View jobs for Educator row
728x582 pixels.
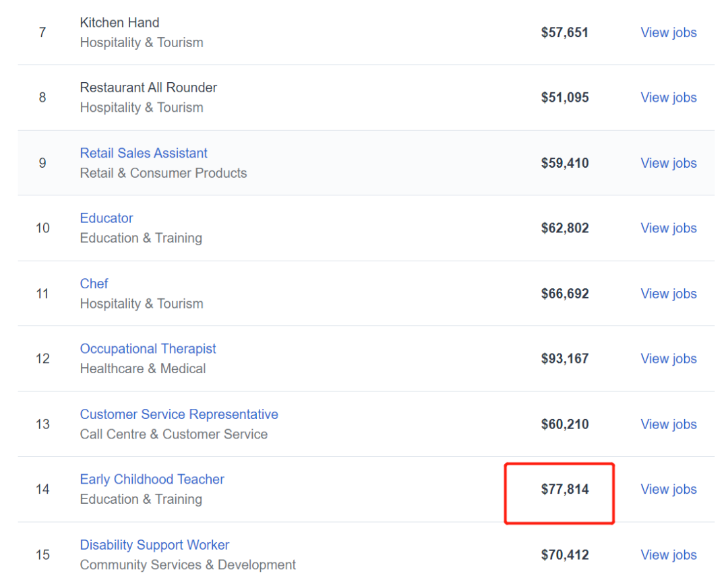pyautogui.click(x=668, y=228)
